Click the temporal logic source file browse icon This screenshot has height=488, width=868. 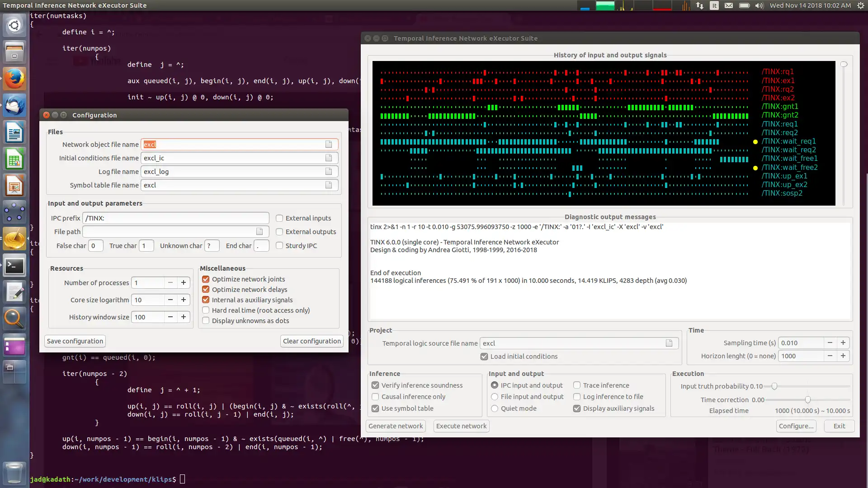(x=669, y=343)
